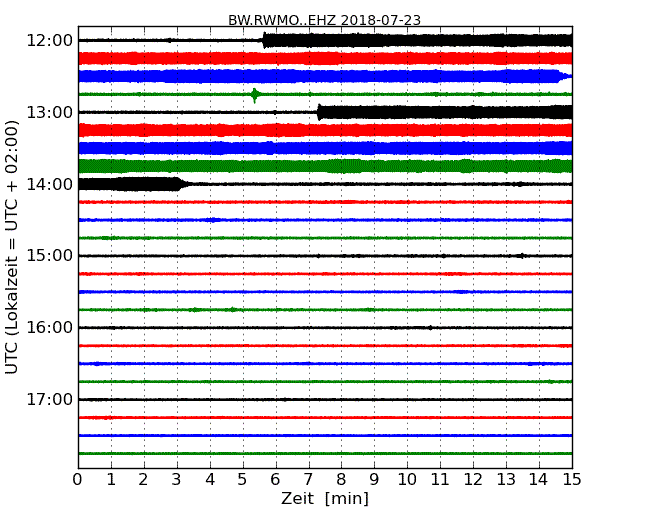Select the 13:00 time label

[50, 112]
